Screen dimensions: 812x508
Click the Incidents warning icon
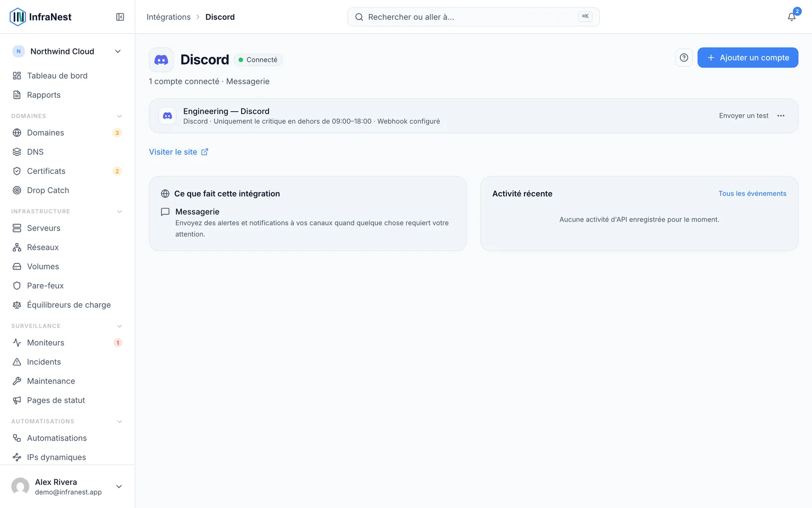[x=17, y=362]
